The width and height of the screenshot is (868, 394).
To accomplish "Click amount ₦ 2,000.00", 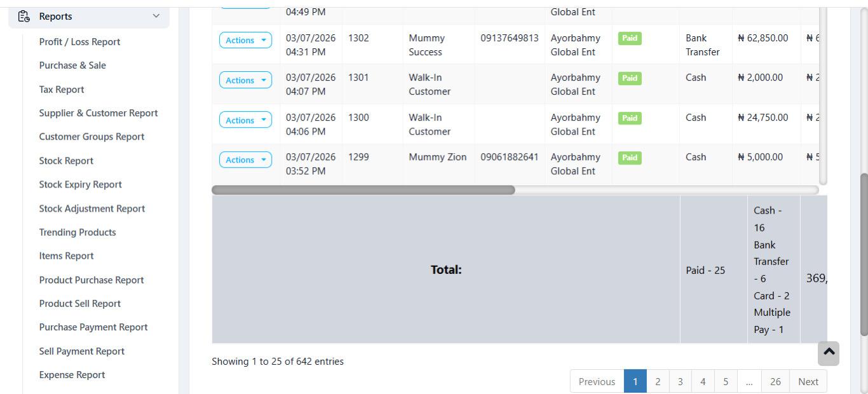I will pos(760,78).
